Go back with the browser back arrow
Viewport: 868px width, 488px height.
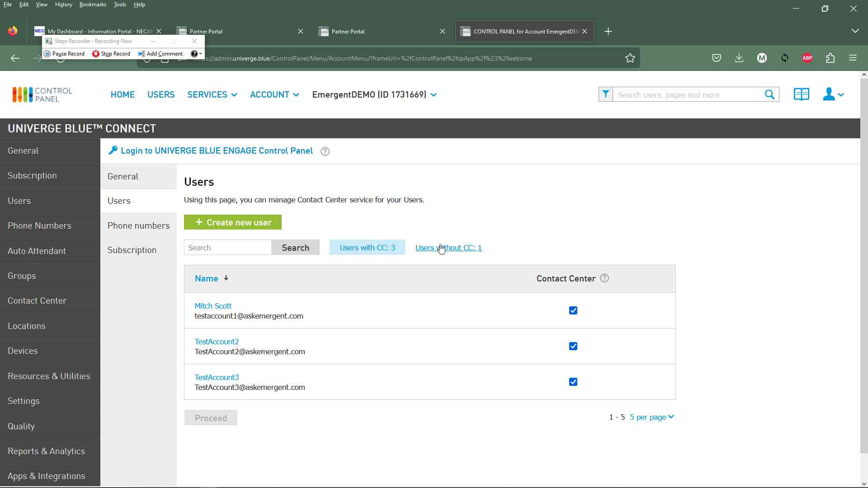point(15,58)
